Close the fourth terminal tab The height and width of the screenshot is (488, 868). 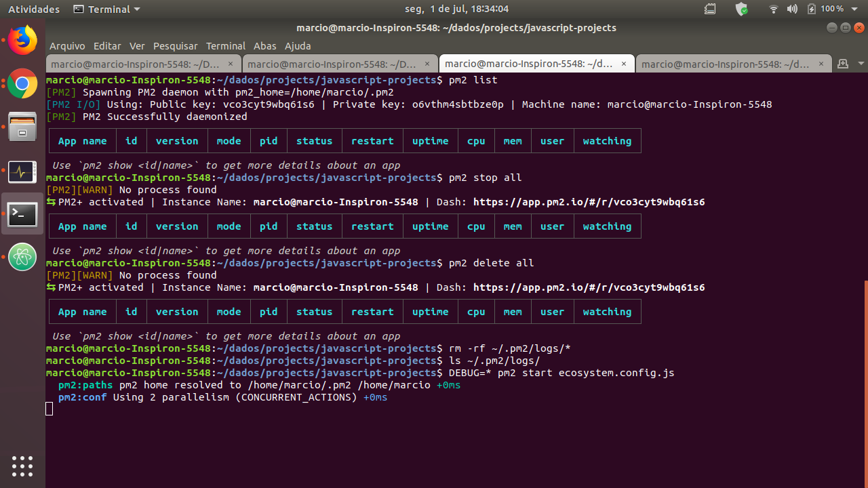pyautogui.click(x=821, y=64)
